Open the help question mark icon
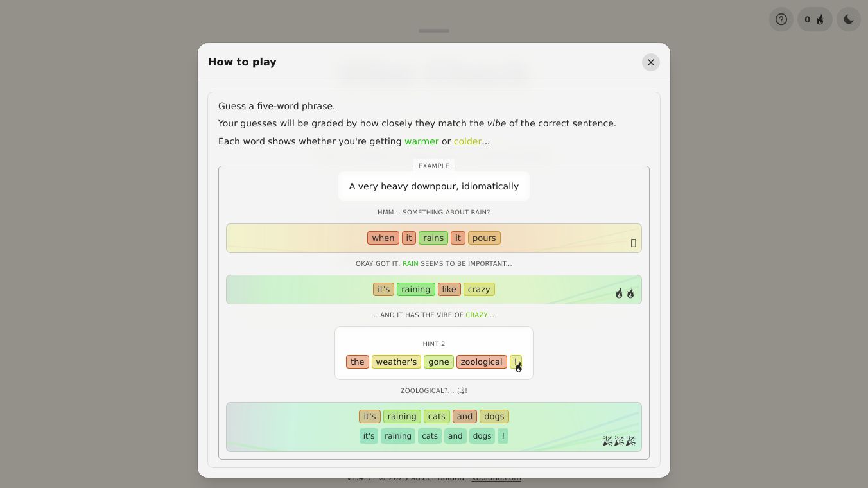The image size is (868, 488). [x=781, y=19]
